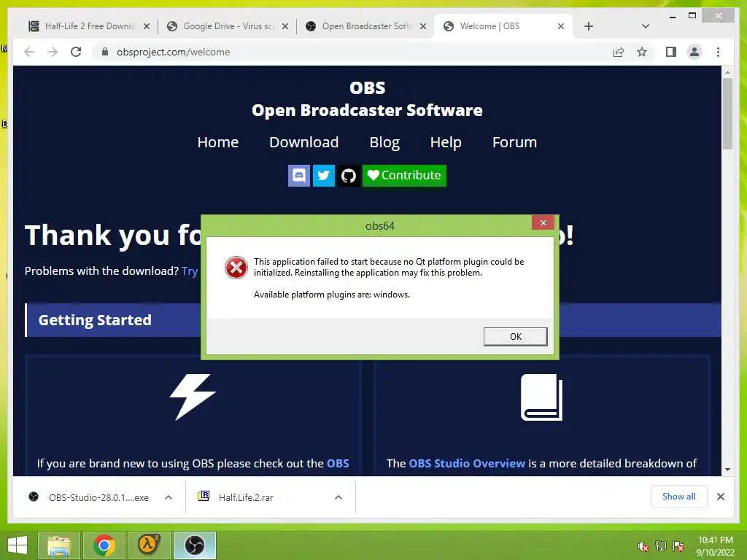Open the Chrome three-dot menu
This screenshot has height=560, width=747.
(718, 52)
